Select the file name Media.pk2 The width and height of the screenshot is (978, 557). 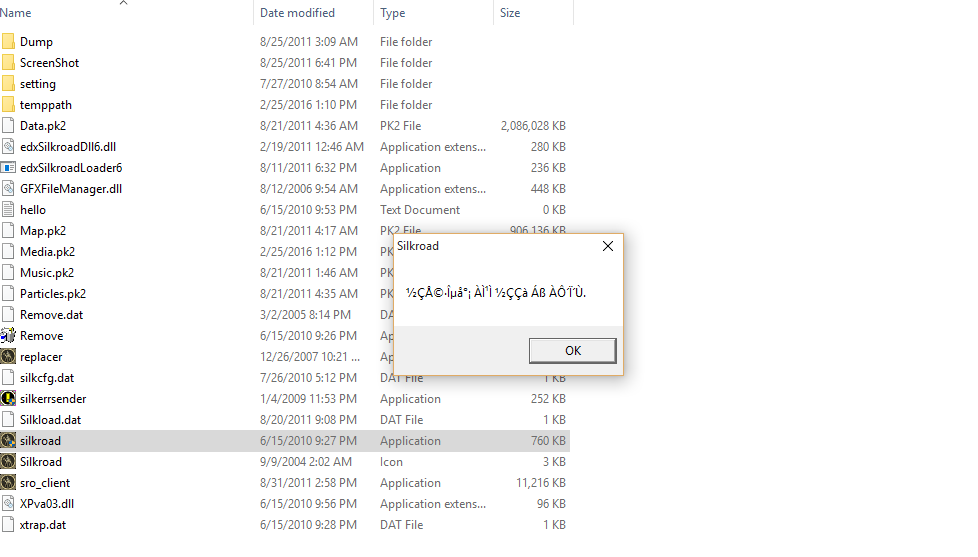(x=47, y=252)
